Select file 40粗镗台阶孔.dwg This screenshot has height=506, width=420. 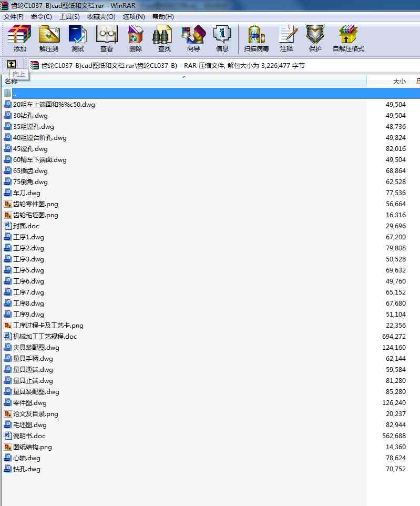(x=40, y=138)
